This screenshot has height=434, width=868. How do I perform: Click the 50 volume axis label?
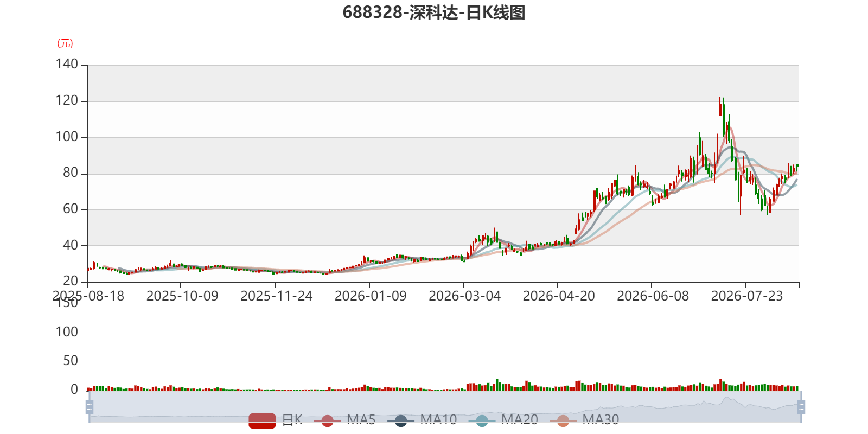71,361
